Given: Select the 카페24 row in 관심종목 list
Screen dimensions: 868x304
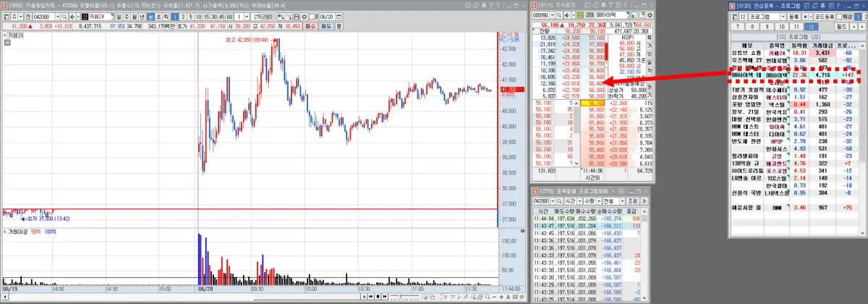Looking at the screenshot, I should (x=793, y=53).
